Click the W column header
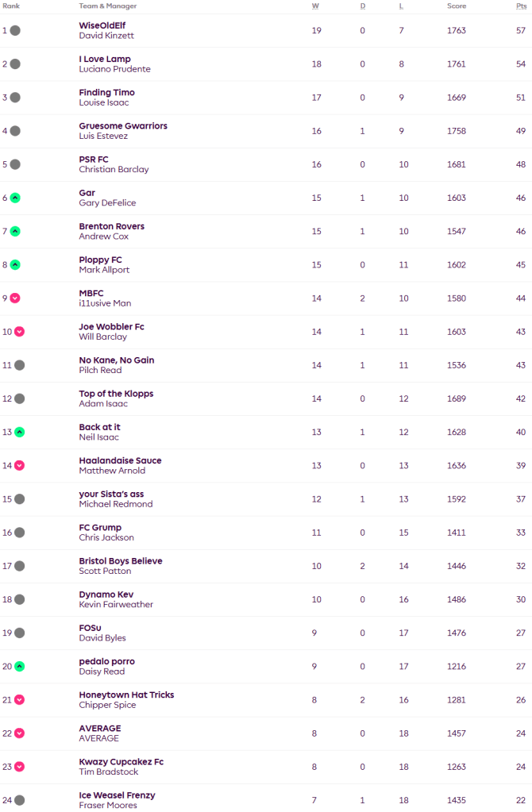Screen dimensions: 532x812 [316, 6]
